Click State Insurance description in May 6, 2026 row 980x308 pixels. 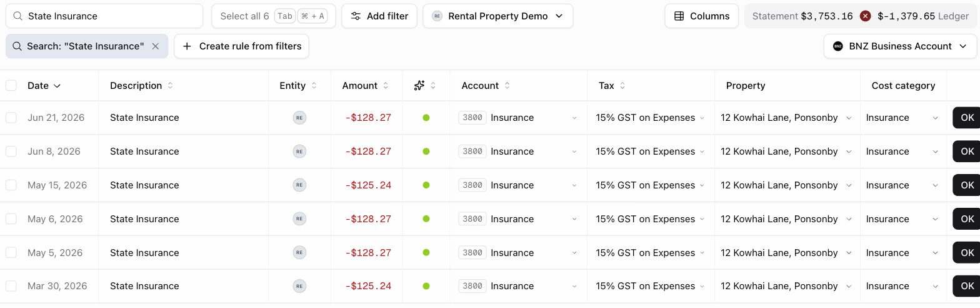click(144, 219)
